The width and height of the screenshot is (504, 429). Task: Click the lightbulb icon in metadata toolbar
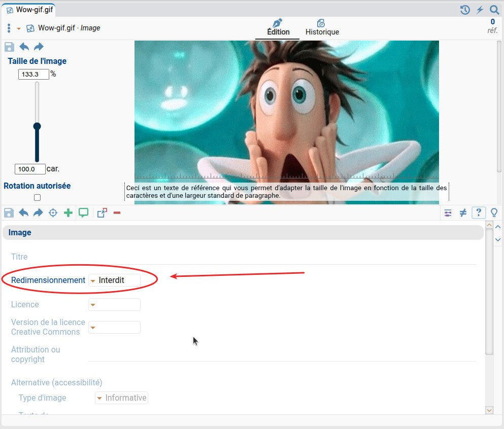[x=493, y=213]
